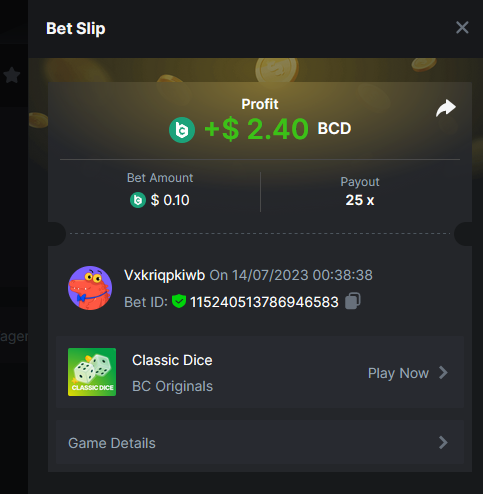Viewport: 483px width, 494px height.
Task: Click the Classic Dice game title
Action: [172, 360]
